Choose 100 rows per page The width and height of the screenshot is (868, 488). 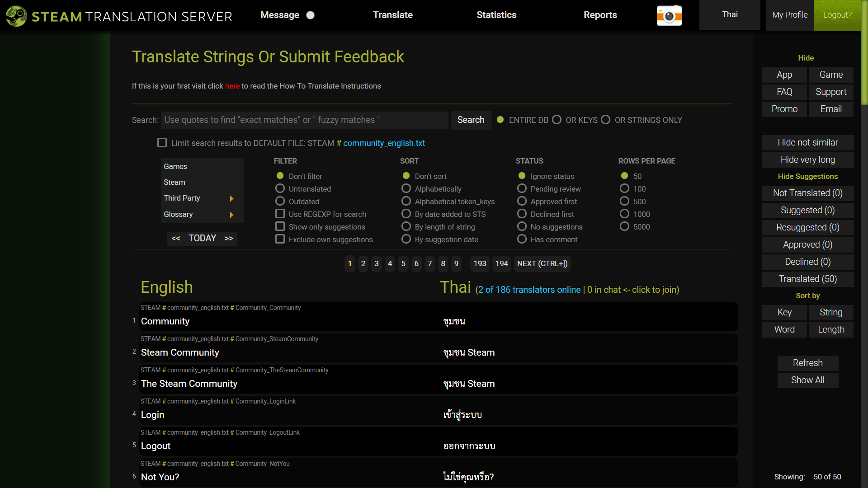point(624,188)
